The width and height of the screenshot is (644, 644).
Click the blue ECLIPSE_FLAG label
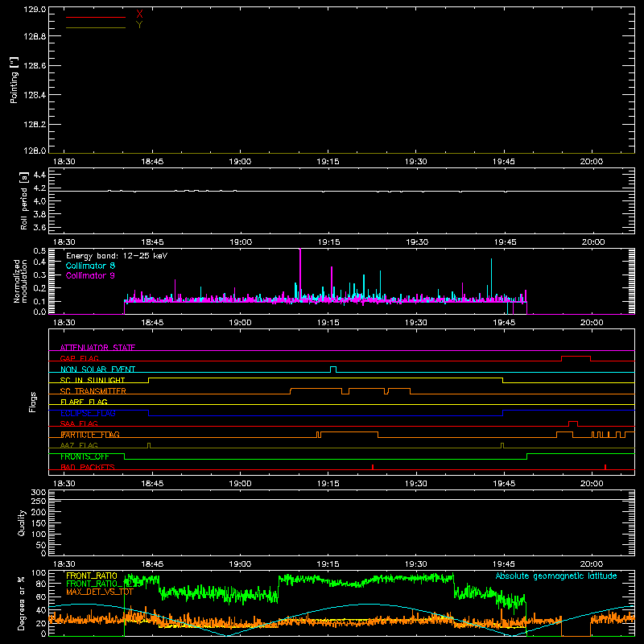(88, 413)
